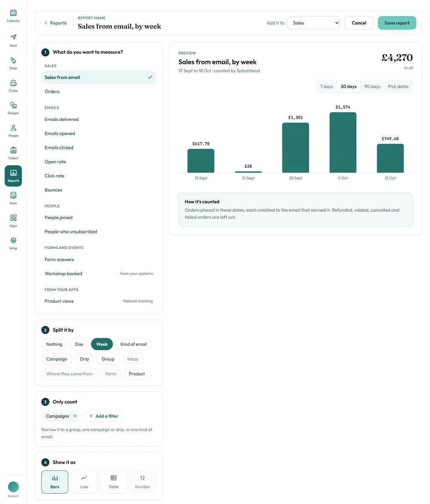Choose Pick dates range option

(x=398, y=87)
